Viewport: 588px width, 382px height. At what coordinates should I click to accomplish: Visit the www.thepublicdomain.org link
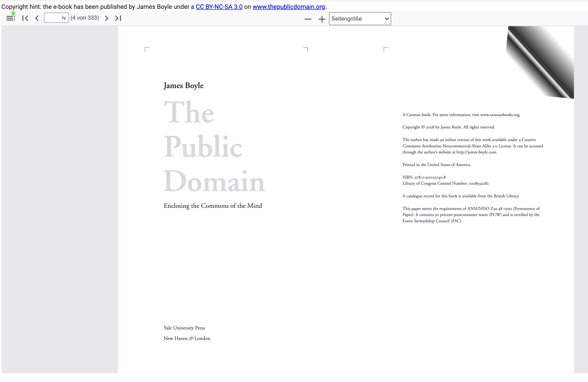click(x=289, y=7)
